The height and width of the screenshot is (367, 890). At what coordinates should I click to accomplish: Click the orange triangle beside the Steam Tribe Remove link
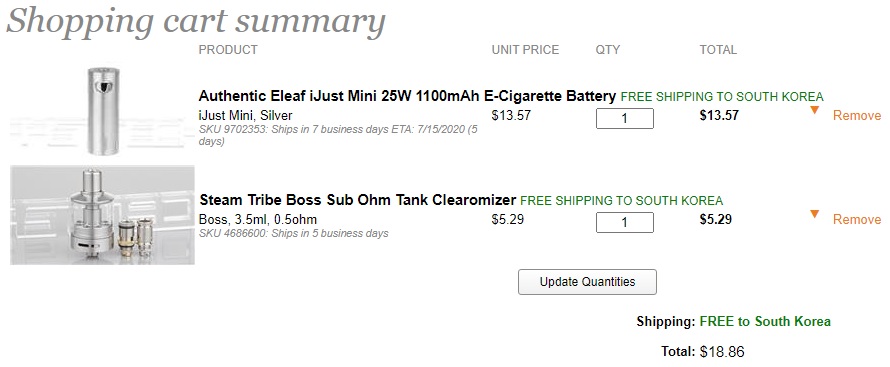tap(815, 214)
